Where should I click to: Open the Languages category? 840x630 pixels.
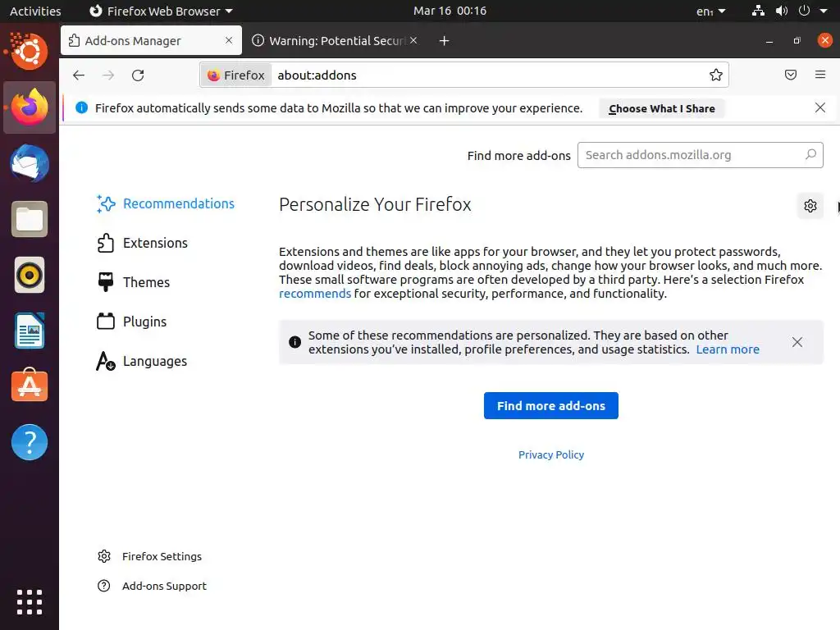141,361
